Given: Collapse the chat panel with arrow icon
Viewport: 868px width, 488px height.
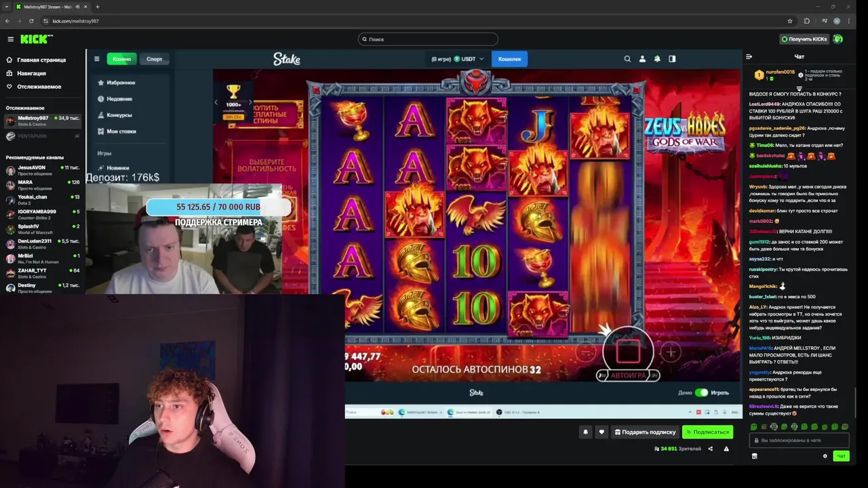Looking at the screenshot, I should click(749, 57).
